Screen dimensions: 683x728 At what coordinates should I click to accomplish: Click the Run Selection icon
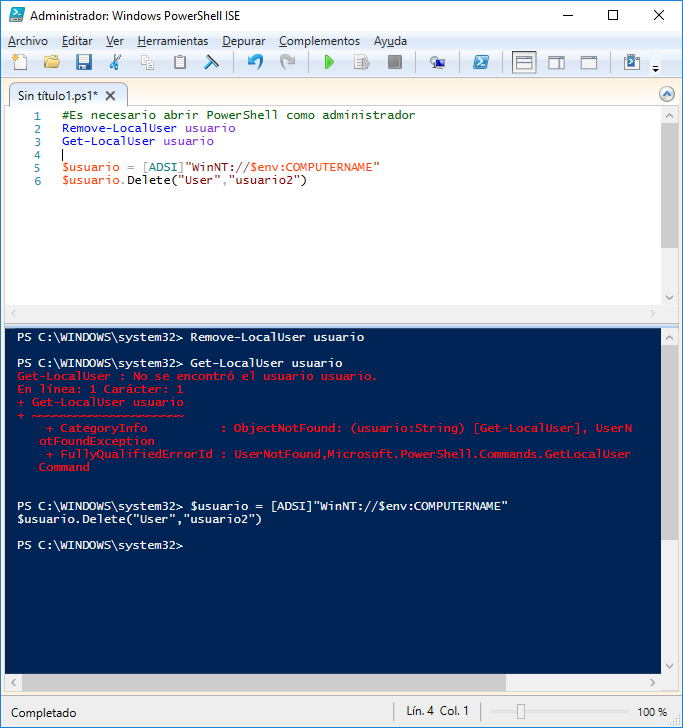pos(362,62)
